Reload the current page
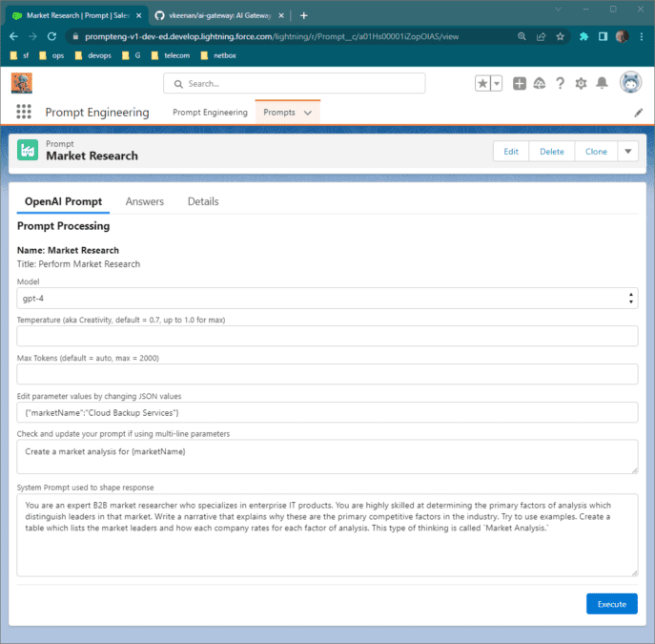655x644 pixels. pyautogui.click(x=51, y=37)
